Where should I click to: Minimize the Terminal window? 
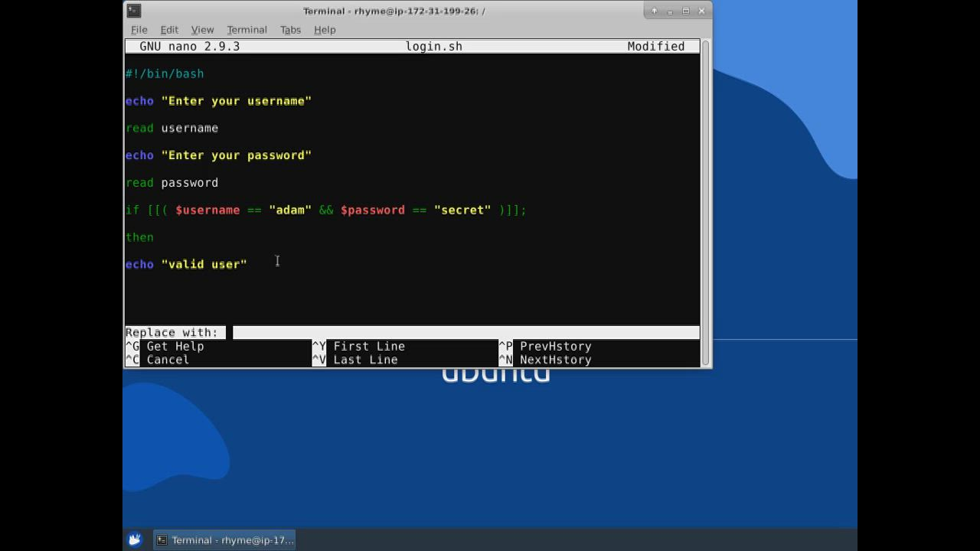click(x=670, y=11)
